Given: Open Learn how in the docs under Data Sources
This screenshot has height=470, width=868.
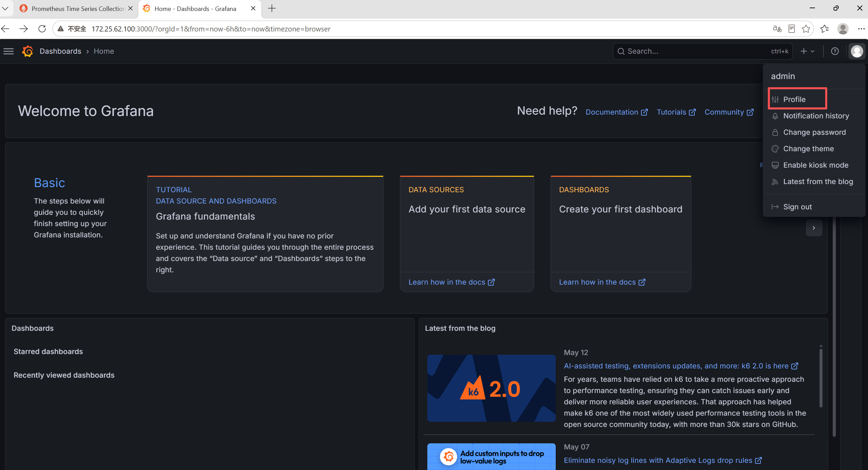Looking at the screenshot, I should click(451, 282).
